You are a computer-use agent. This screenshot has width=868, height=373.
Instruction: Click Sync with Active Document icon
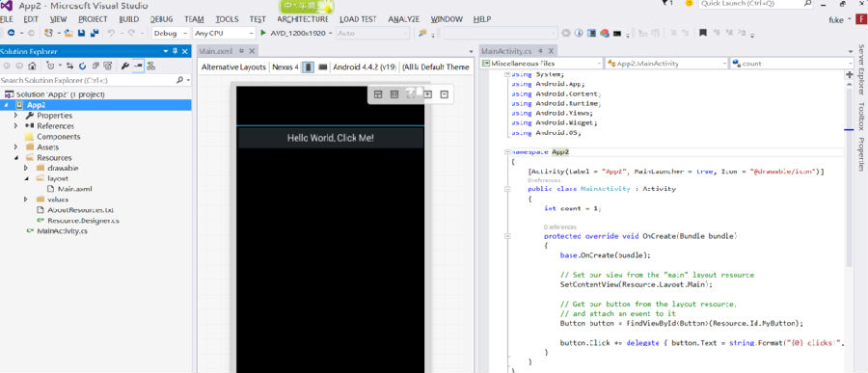tap(69, 66)
